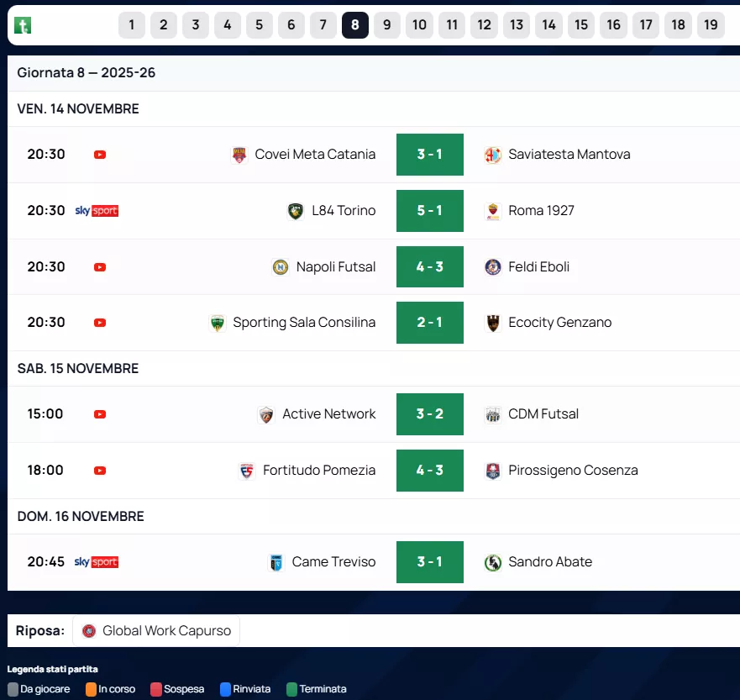Go to matchday 19
The height and width of the screenshot is (700, 740).
[x=711, y=25]
